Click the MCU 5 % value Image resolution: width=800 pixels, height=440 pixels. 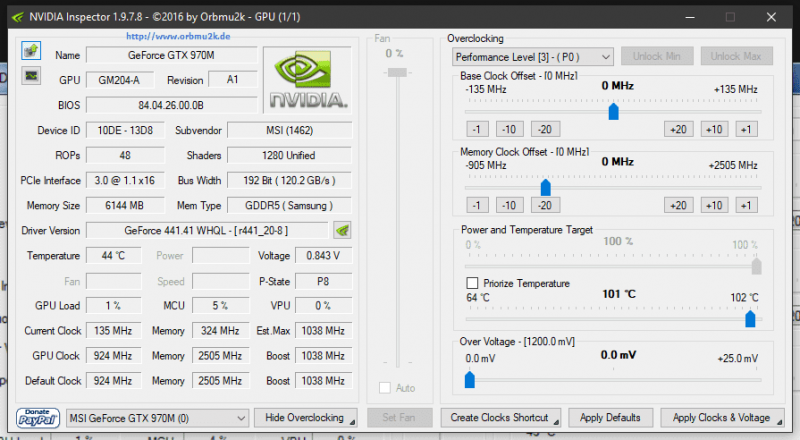pos(220,306)
